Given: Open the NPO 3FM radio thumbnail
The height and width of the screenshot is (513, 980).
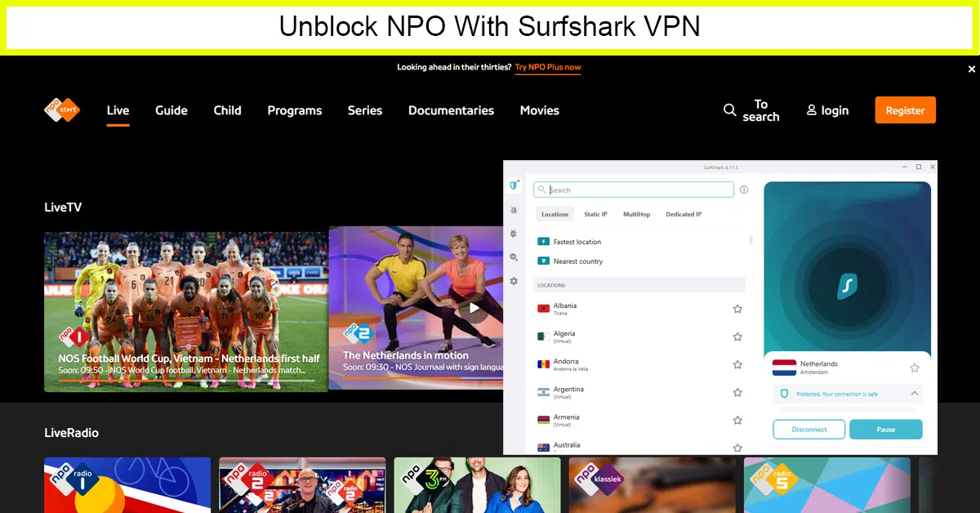Looking at the screenshot, I should (477, 485).
